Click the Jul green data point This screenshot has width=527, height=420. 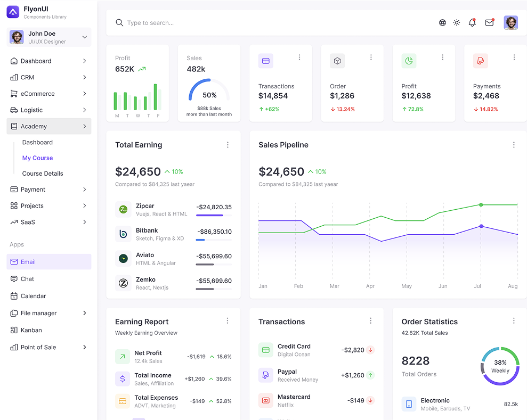click(481, 204)
